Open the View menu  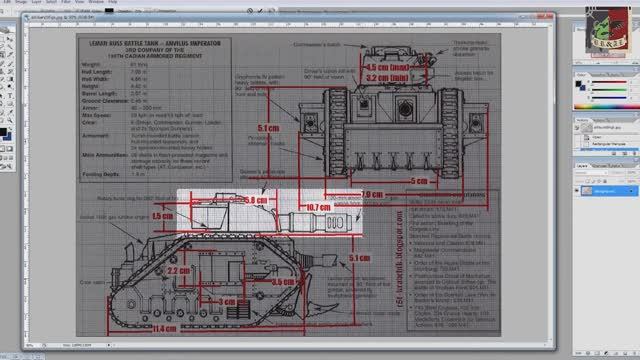[80, 2]
